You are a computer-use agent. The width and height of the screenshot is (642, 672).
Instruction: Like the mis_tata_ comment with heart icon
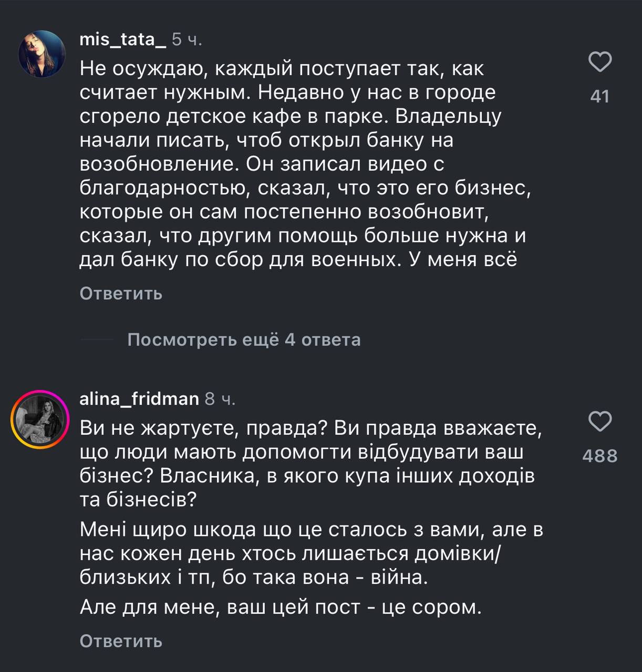click(x=599, y=62)
